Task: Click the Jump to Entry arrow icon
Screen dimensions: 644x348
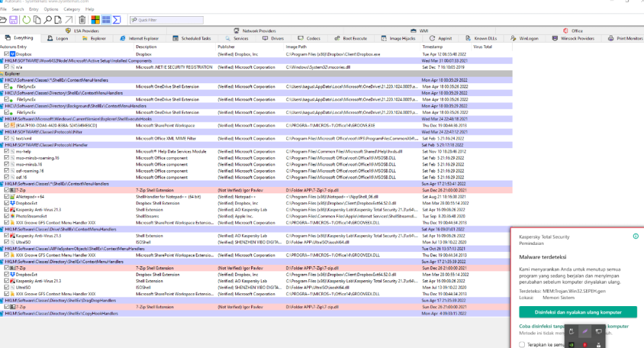Action: click(x=69, y=20)
